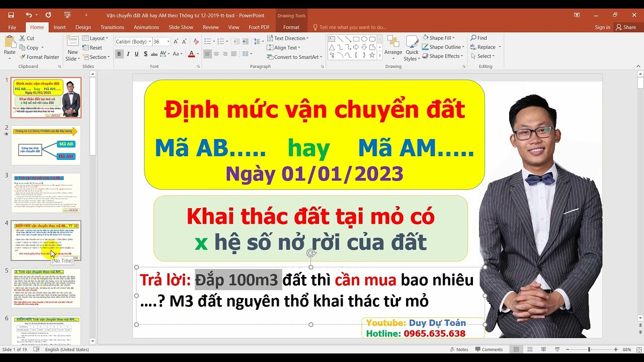Pick the star shape from gallery
Screen dimensions: 644x362
coord(372,55)
